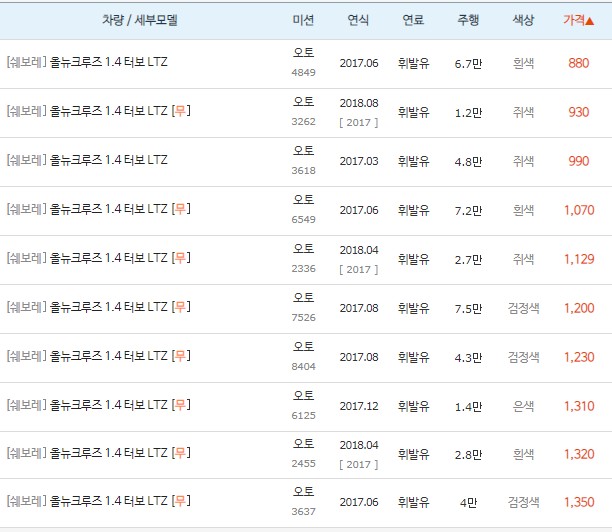612x532 pixels.
Task: Open the 930 price car listing title
Action: coord(98,111)
